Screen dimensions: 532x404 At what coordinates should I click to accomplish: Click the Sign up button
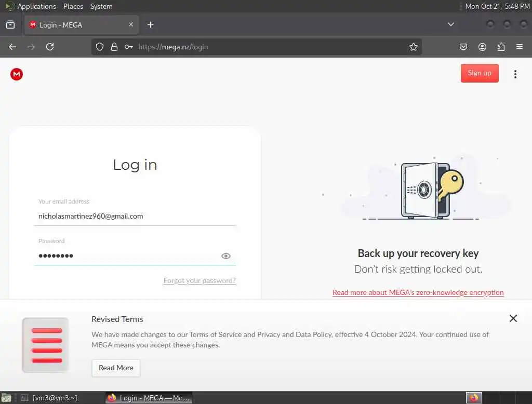(480, 73)
